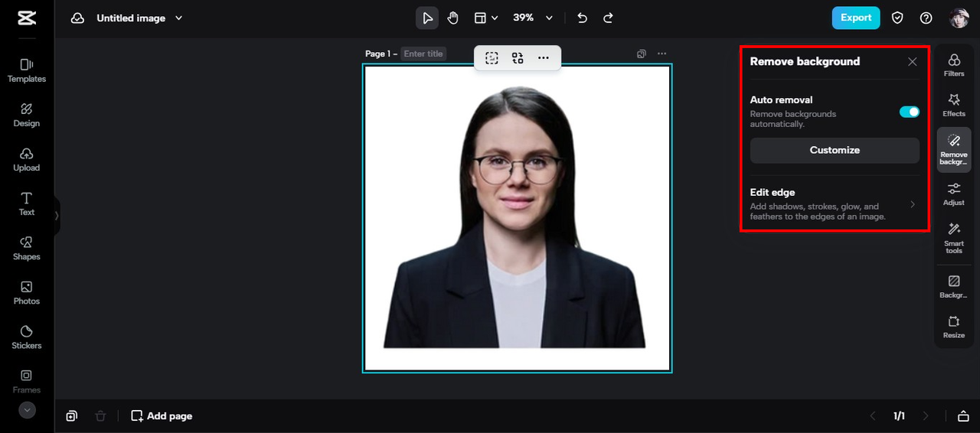The width and height of the screenshot is (980, 433).
Task: Open the Filters tool
Action: 954,65
